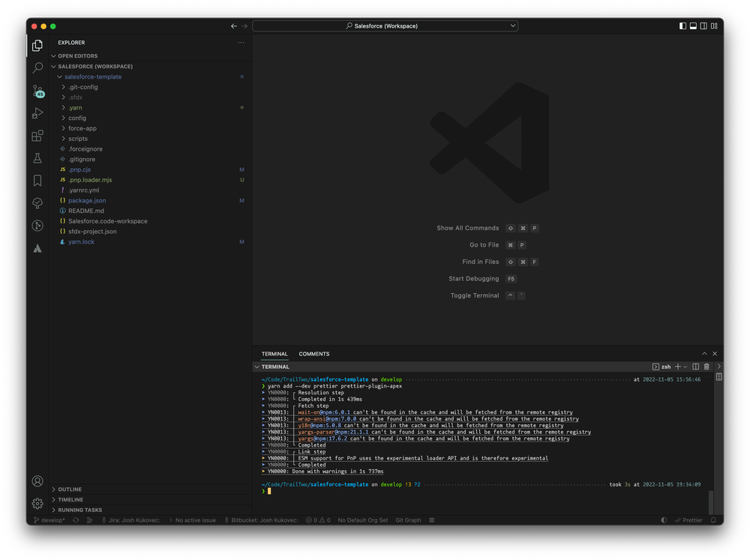750x560 pixels.
Task: Click Salesforce (Workspace) command center search
Action: pos(385,25)
